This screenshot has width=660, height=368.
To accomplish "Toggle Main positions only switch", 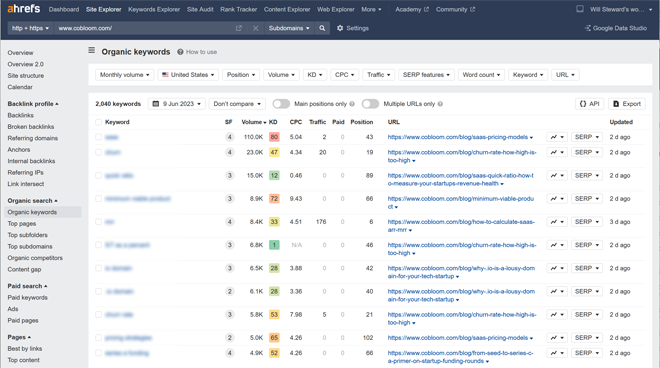I will pos(281,104).
